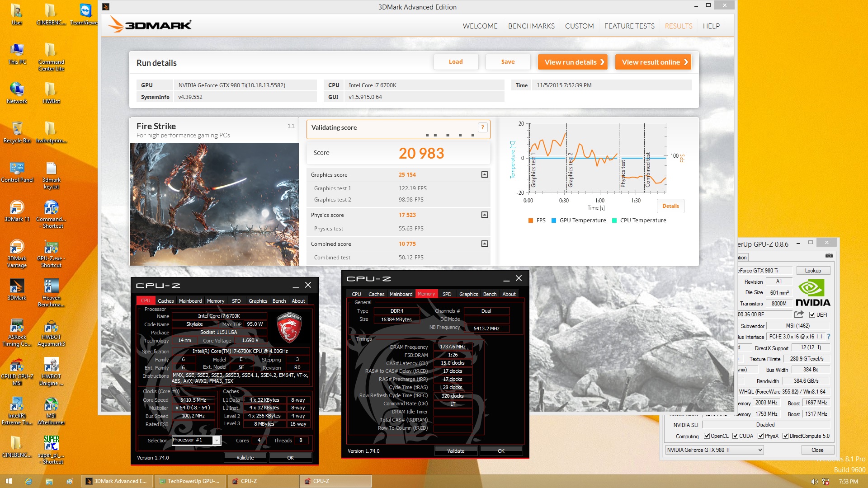
Task: Collapse the Graphics score section
Action: click(x=484, y=174)
